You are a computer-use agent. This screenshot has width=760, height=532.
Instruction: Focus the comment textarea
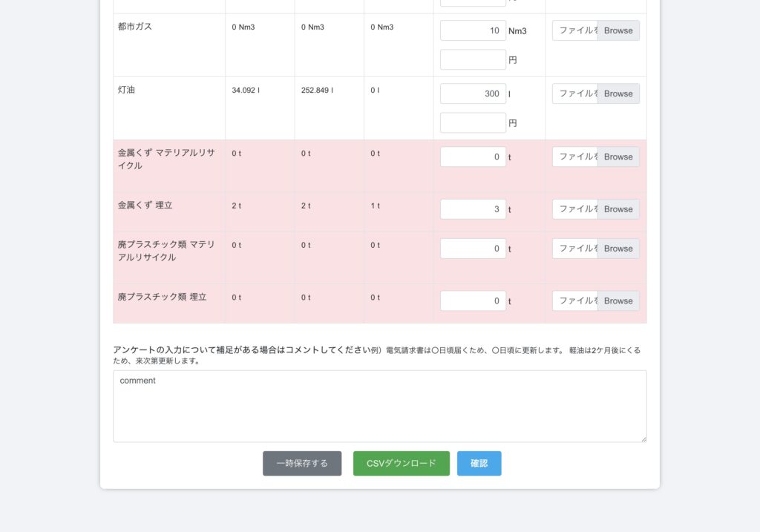(379, 406)
